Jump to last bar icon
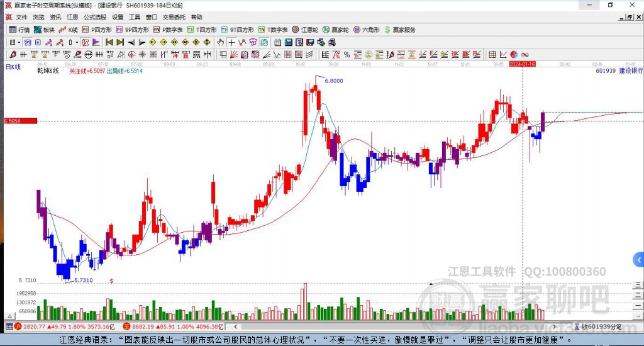 [x=120, y=42]
